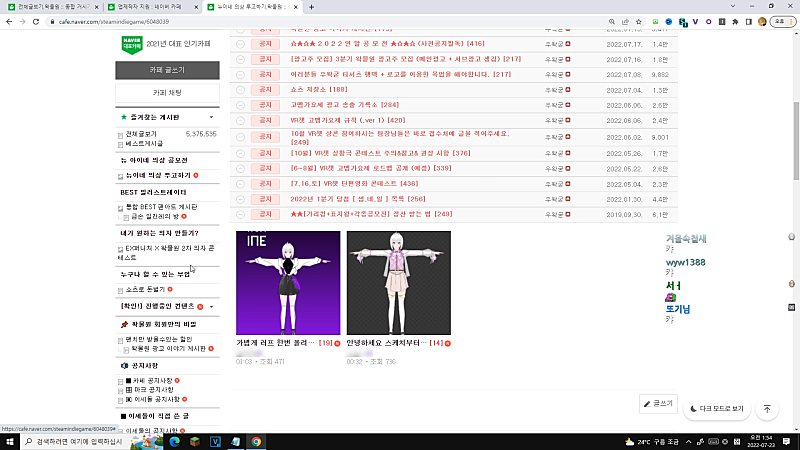This screenshot has height=450, width=800.
Task: Open Windows Start menu
Action: tap(10, 442)
